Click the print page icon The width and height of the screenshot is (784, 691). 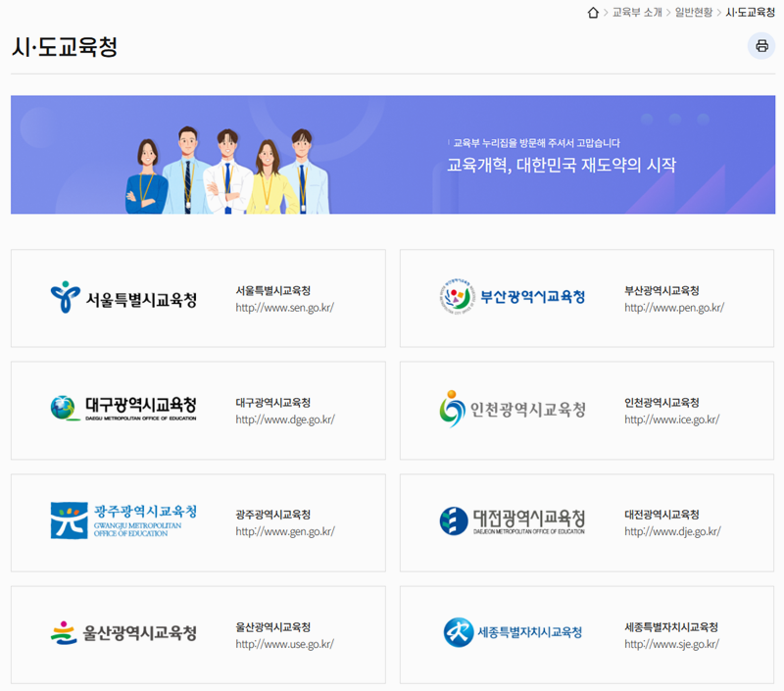tap(761, 46)
